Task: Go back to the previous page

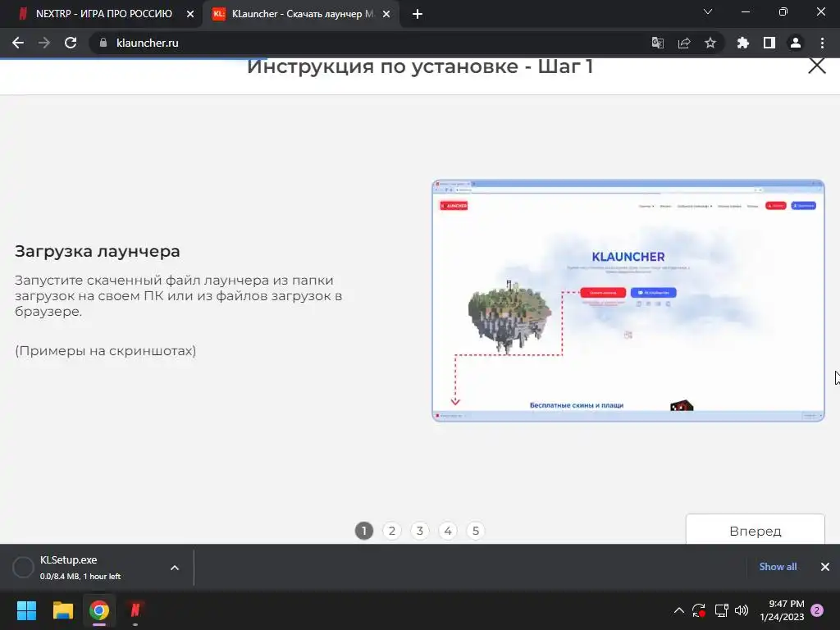Action: (x=18, y=43)
